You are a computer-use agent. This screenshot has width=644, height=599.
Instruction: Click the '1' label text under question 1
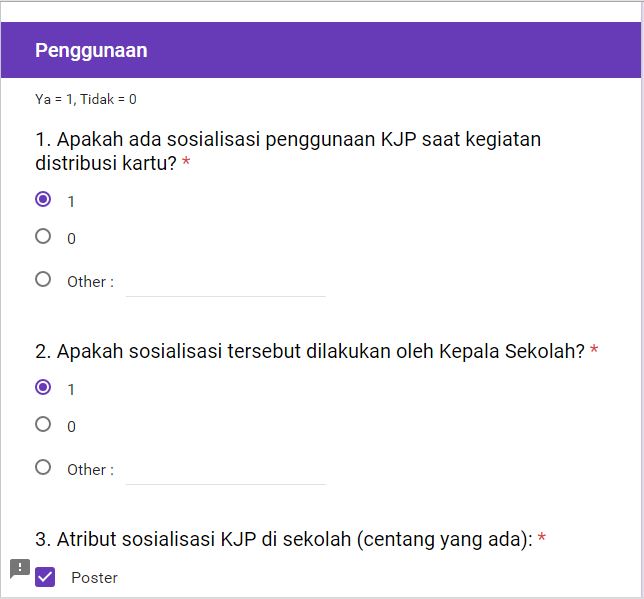coord(71,202)
